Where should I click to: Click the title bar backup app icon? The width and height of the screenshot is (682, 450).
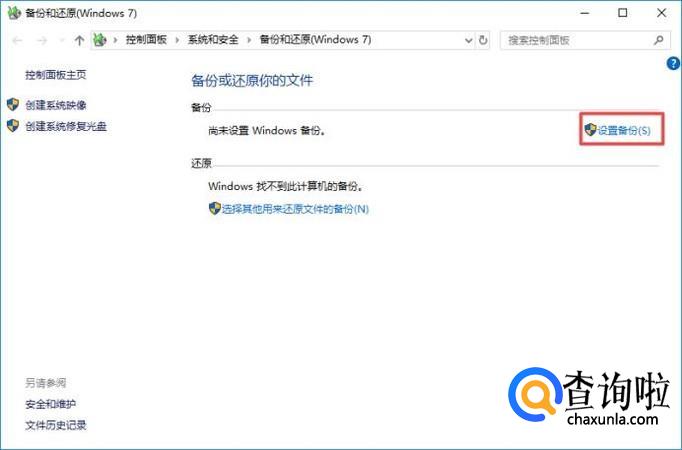pos(14,13)
